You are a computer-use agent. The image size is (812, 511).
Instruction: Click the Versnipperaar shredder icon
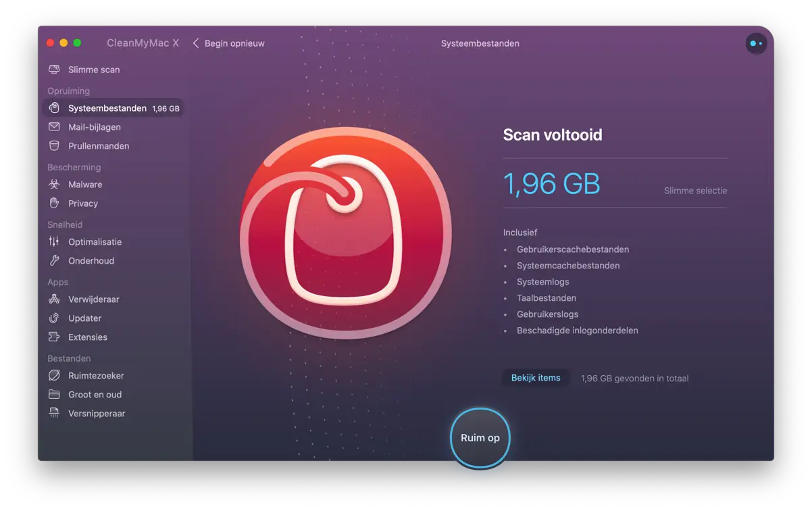tap(54, 414)
